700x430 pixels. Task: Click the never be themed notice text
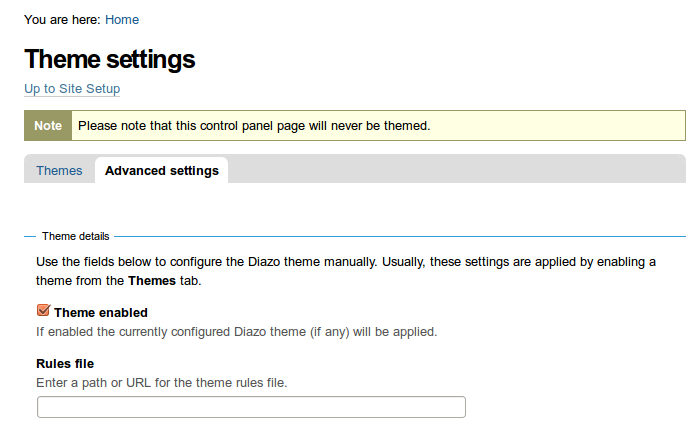[x=254, y=126]
